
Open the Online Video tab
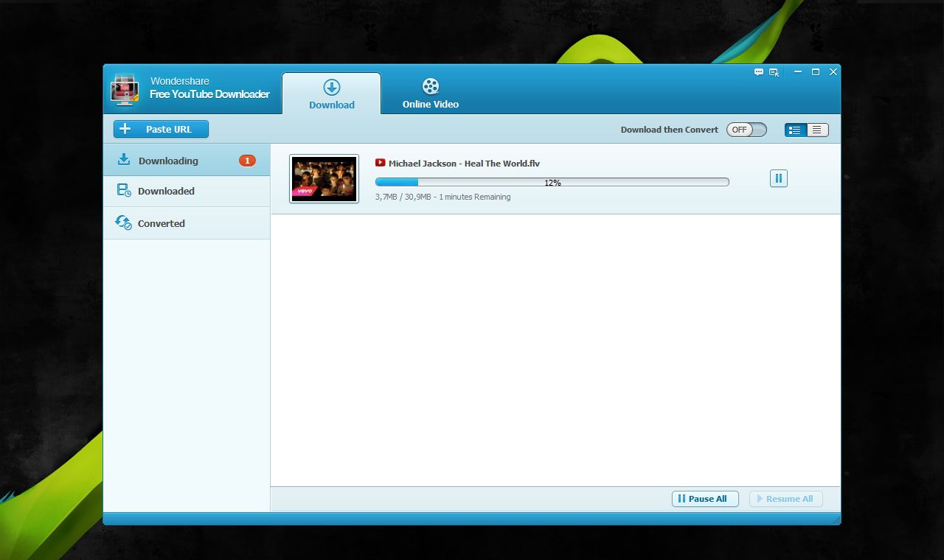(431, 94)
